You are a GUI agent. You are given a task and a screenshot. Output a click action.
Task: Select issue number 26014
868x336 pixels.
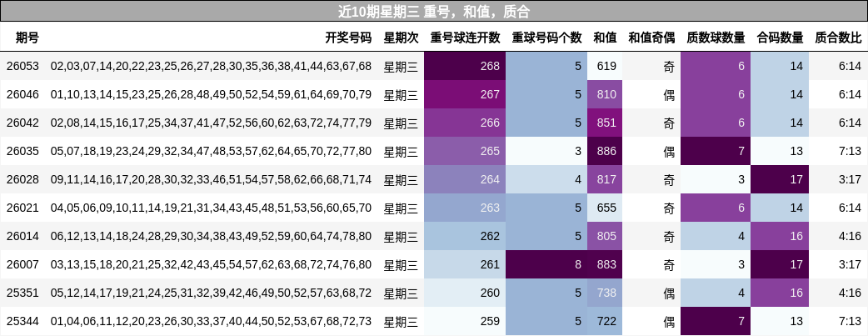(x=22, y=236)
